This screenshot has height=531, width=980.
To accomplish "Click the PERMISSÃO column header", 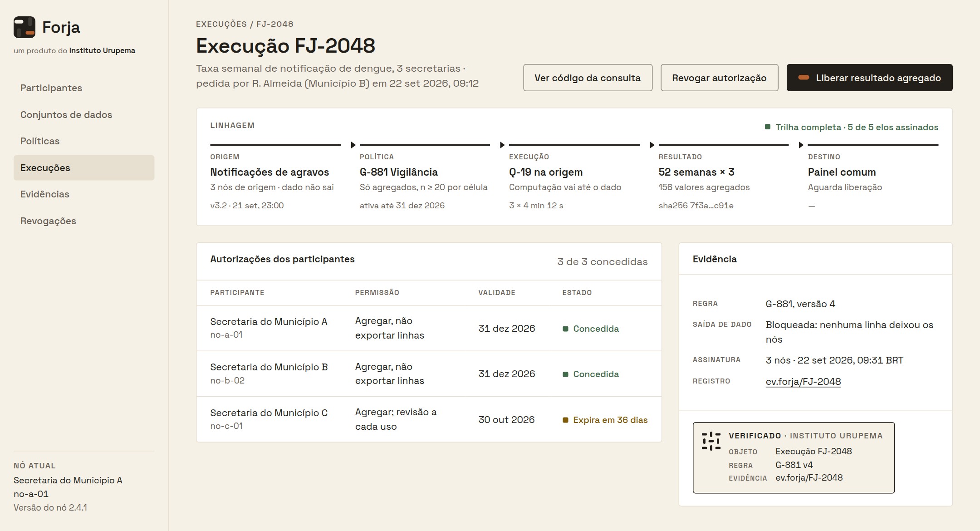I will point(377,293).
